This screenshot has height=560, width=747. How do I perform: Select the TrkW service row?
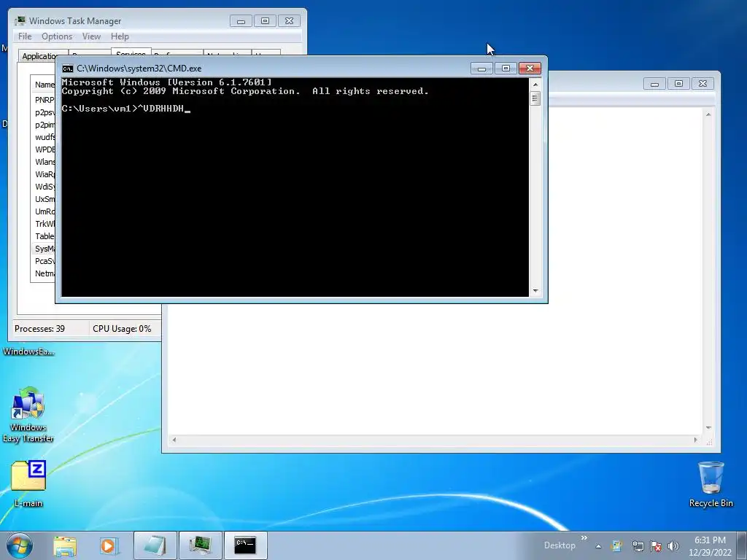pyautogui.click(x=44, y=224)
